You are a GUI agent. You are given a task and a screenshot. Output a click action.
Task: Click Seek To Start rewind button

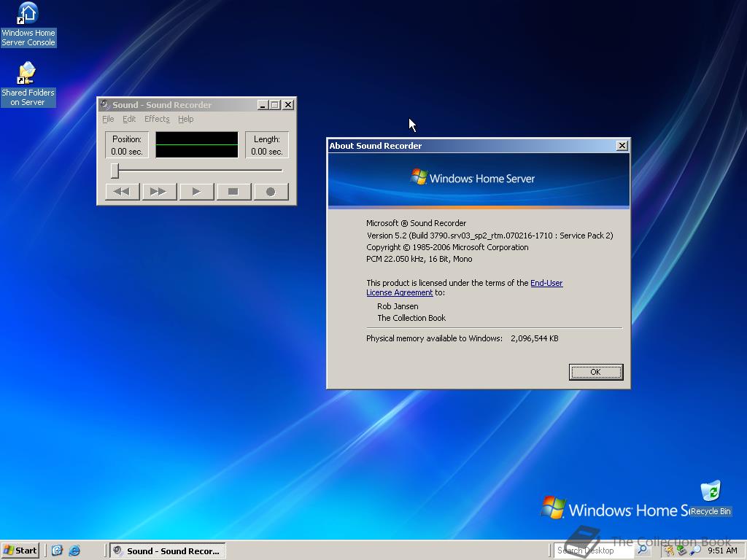coord(123,192)
